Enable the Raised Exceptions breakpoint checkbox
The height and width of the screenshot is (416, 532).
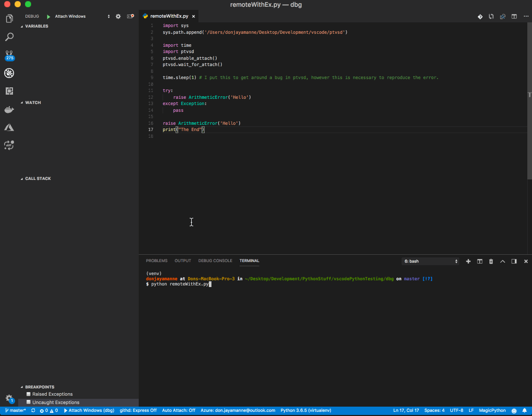pyautogui.click(x=30, y=394)
